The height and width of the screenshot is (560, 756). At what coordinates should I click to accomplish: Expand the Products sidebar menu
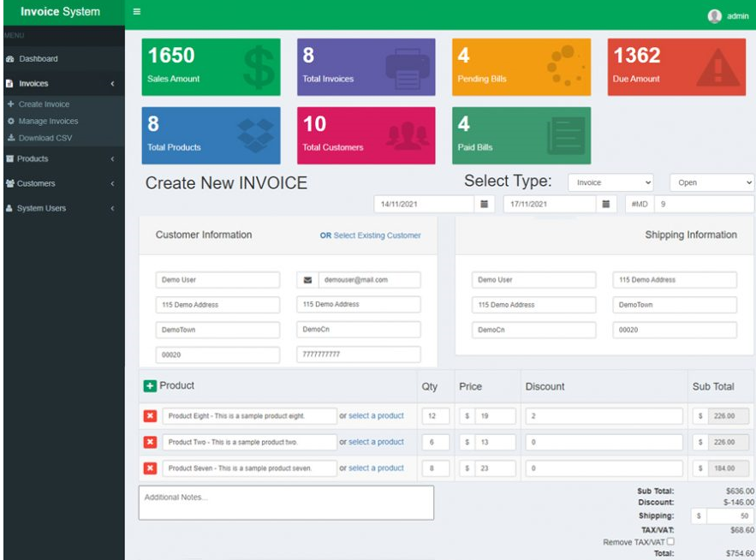point(59,158)
